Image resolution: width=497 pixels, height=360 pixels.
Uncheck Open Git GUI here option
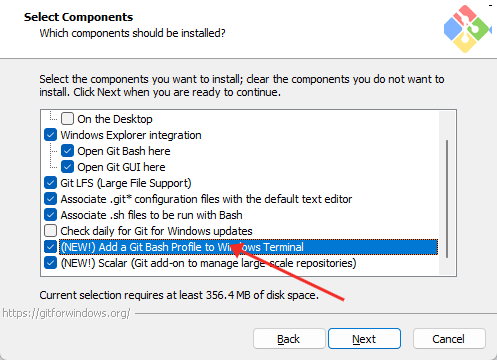[67, 167]
